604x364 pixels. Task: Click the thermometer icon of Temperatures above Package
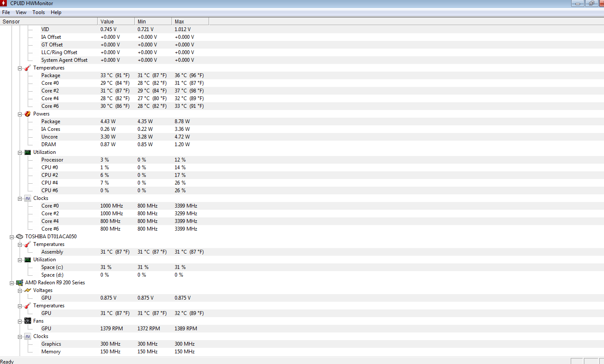28,68
